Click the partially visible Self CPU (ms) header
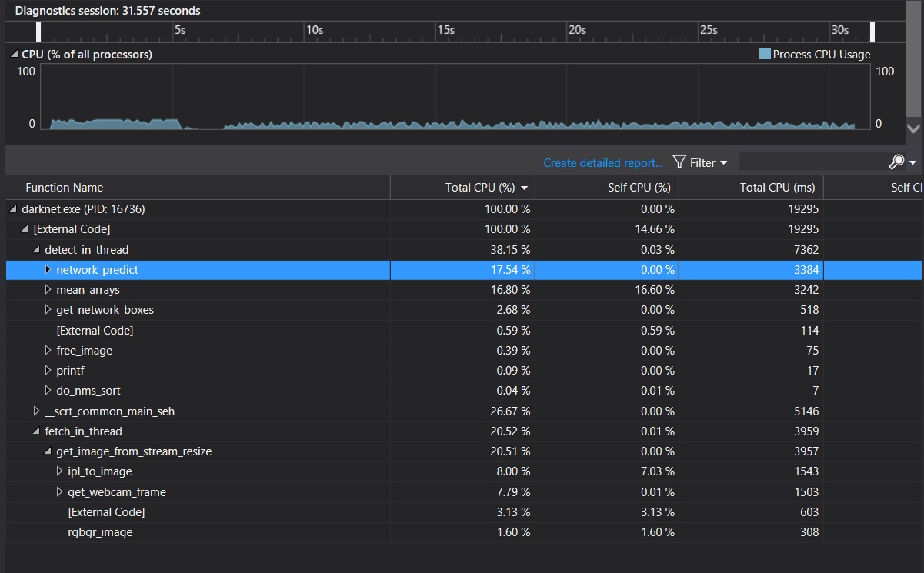Viewport: 924px width, 573px height. pyautogui.click(x=874, y=188)
